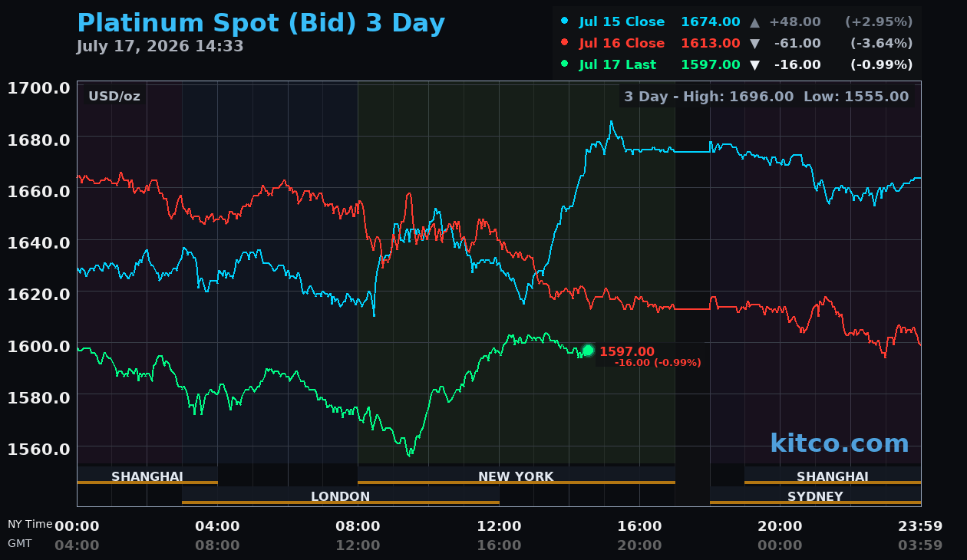The width and height of the screenshot is (967, 560).
Task: Click the SHANGHAI session bar near 20:00
Action: [833, 476]
